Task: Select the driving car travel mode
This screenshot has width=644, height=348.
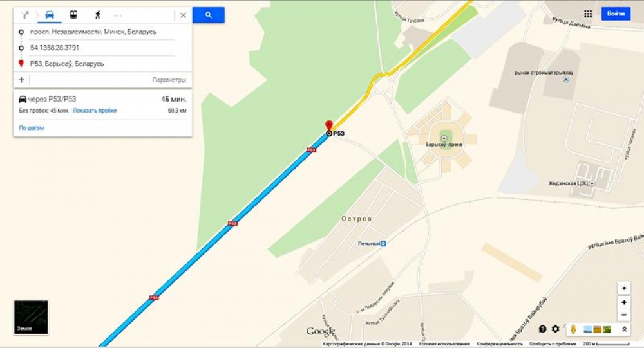Action: click(x=50, y=15)
